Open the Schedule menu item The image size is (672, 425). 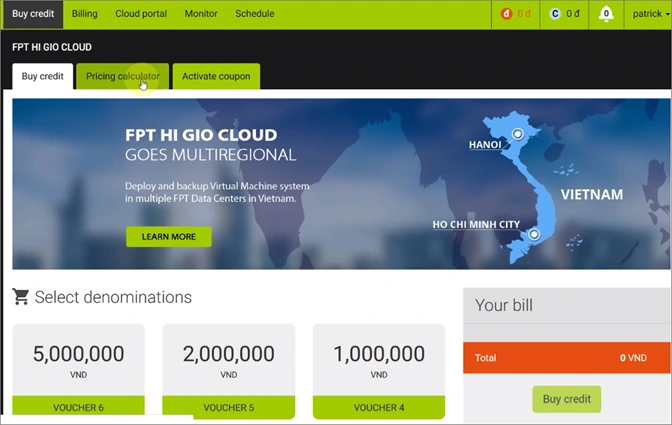click(x=255, y=14)
